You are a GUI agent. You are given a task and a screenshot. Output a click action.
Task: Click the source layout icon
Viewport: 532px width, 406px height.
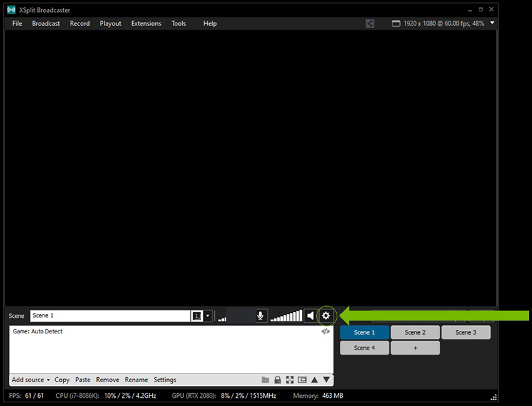302,380
